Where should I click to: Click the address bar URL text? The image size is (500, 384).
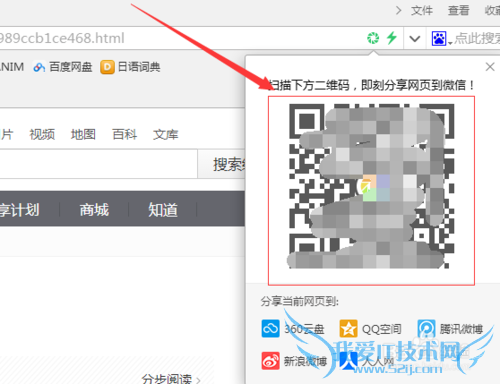(x=62, y=38)
